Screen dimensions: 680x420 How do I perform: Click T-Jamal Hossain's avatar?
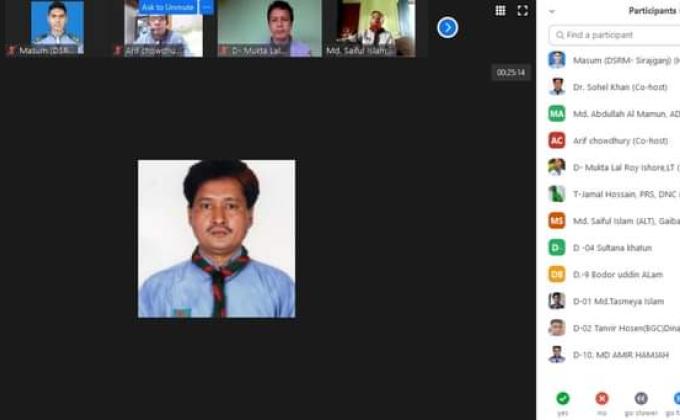point(557,194)
